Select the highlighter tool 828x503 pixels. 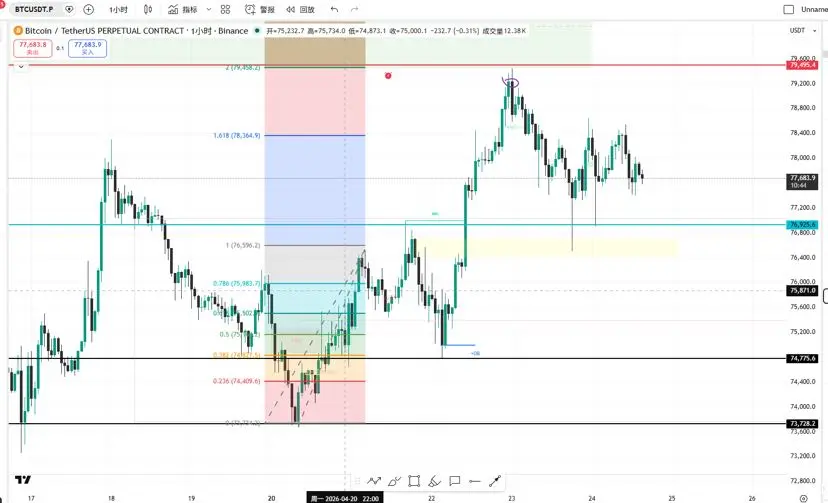[x=434, y=481]
